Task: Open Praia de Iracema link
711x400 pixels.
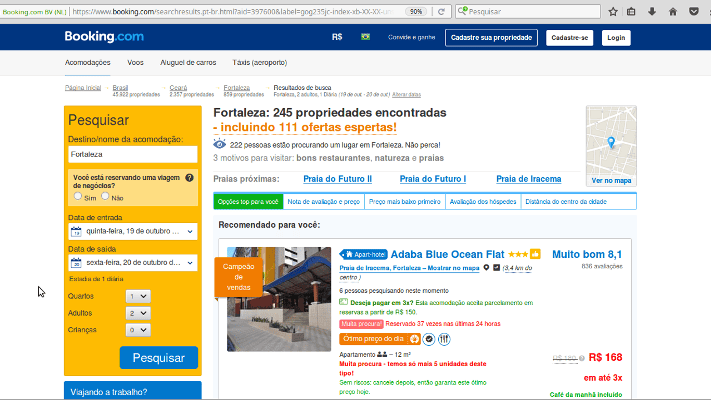Action: [529, 179]
